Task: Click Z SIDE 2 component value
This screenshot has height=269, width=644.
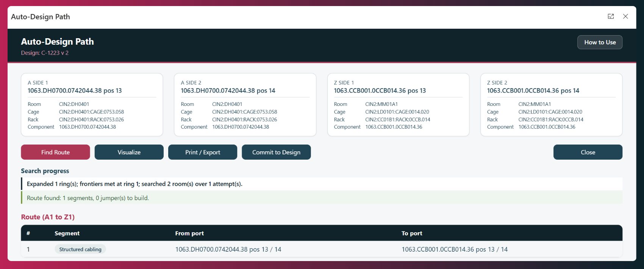Action: [547, 127]
